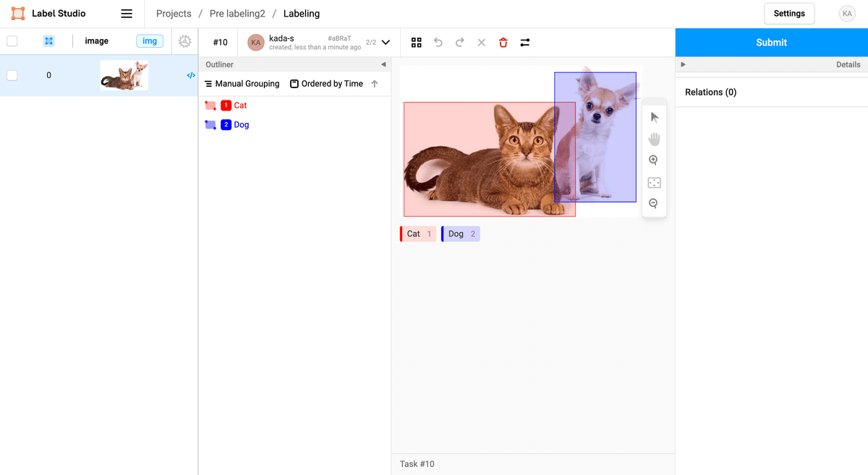
Task: Select all tasks header checkbox
Action: 12,41
